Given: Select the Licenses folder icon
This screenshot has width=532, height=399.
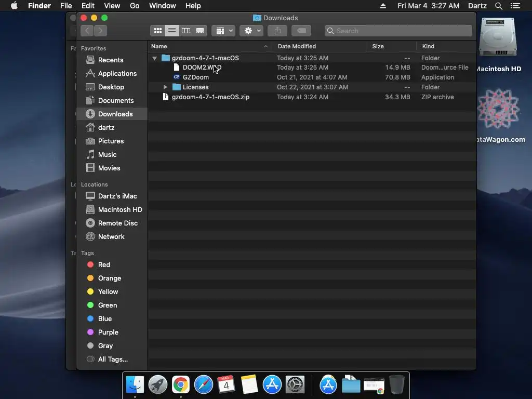Looking at the screenshot, I should tap(177, 87).
